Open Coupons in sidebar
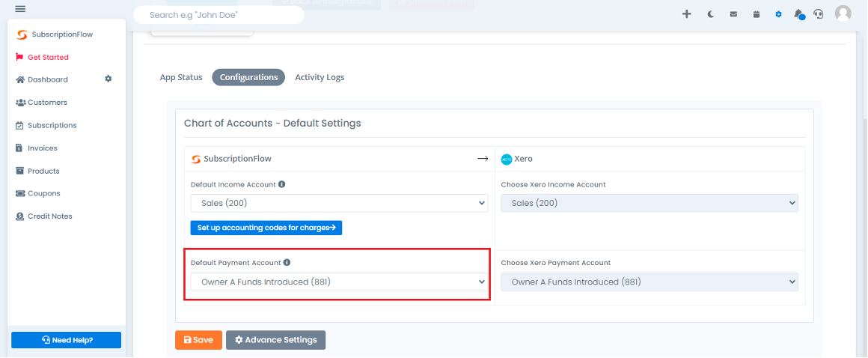868x358 pixels. [38, 193]
